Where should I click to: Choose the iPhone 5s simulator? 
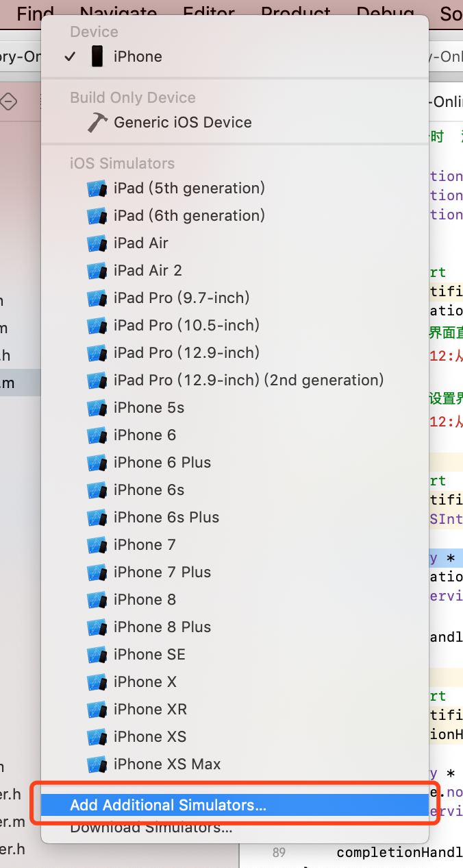pyautogui.click(x=235, y=407)
